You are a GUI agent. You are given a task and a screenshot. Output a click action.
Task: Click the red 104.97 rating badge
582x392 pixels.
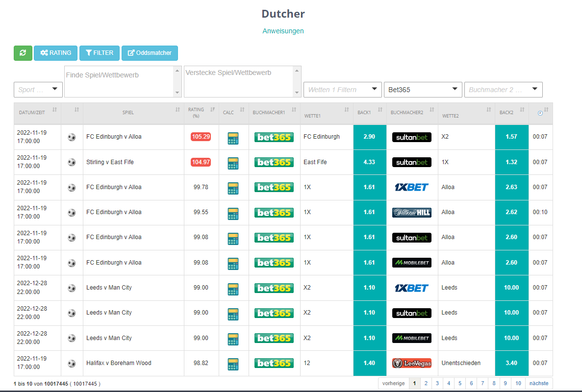(201, 162)
